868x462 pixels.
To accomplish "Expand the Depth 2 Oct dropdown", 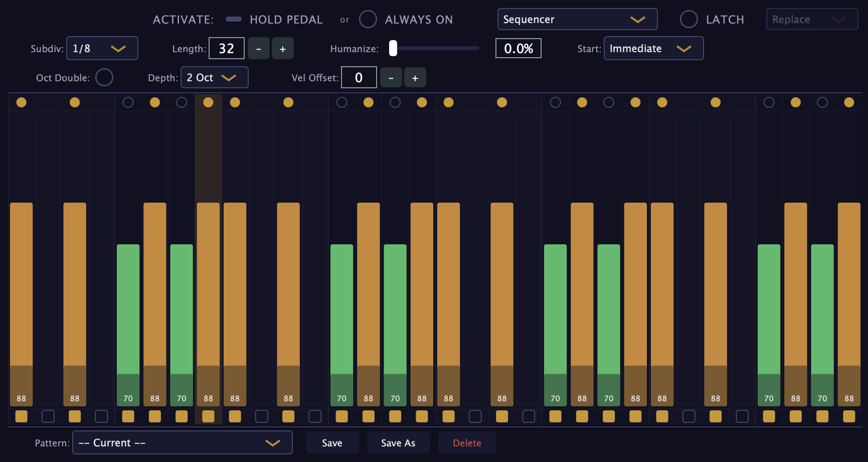I will pyautogui.click(x=215, y=78).
